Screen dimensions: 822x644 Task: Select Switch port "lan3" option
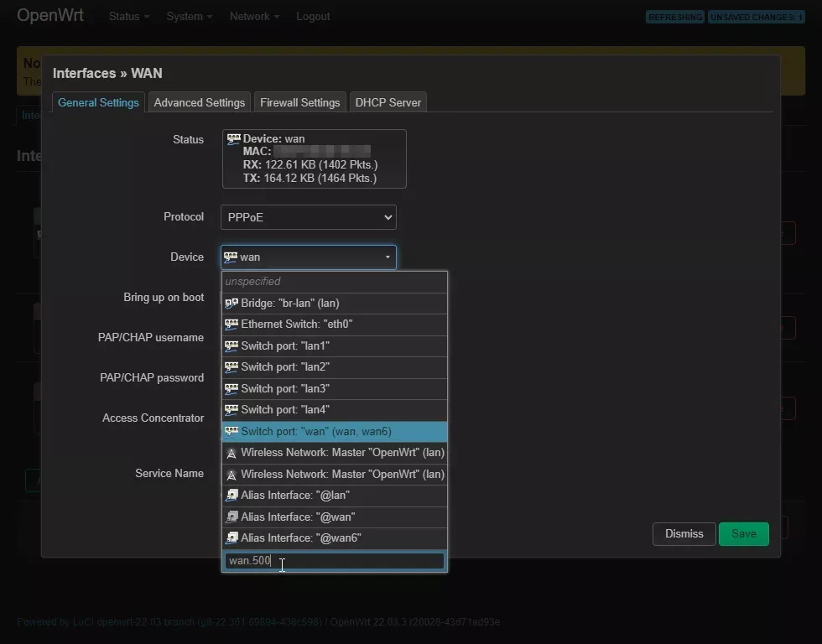[x=335, y=389]
